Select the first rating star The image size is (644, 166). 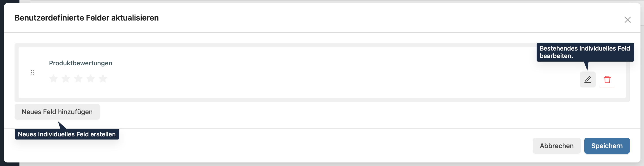53,79
